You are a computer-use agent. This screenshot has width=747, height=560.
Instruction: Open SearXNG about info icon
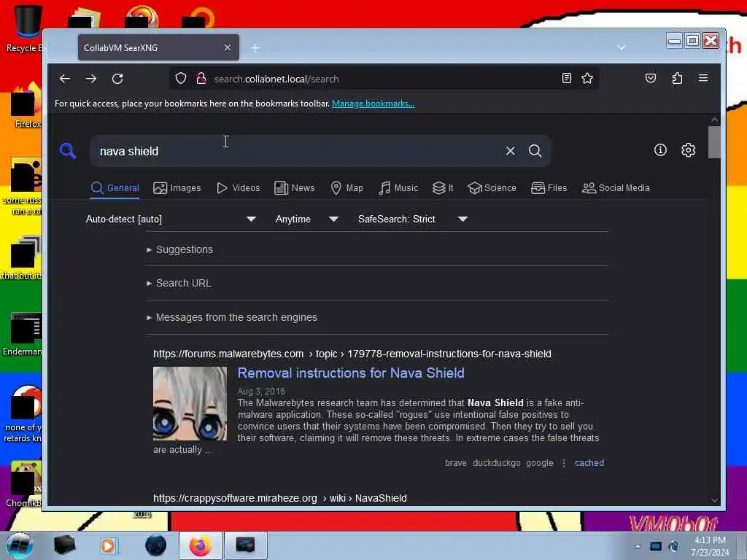coord(660,150)
